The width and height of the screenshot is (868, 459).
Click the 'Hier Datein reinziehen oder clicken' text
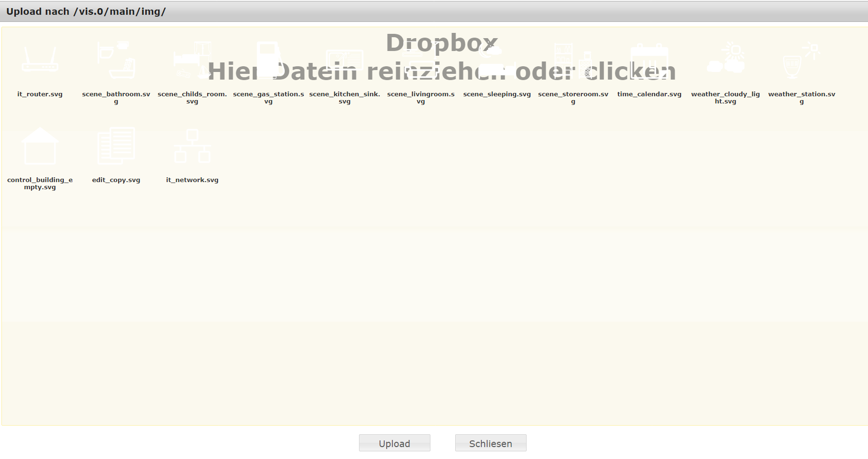click(442, 71)
